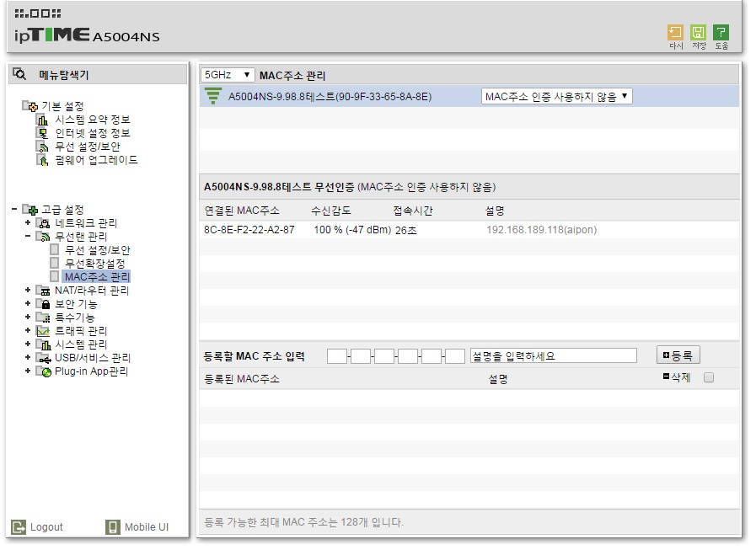Click the 보안 기능 padlock icon

point(43,304)
